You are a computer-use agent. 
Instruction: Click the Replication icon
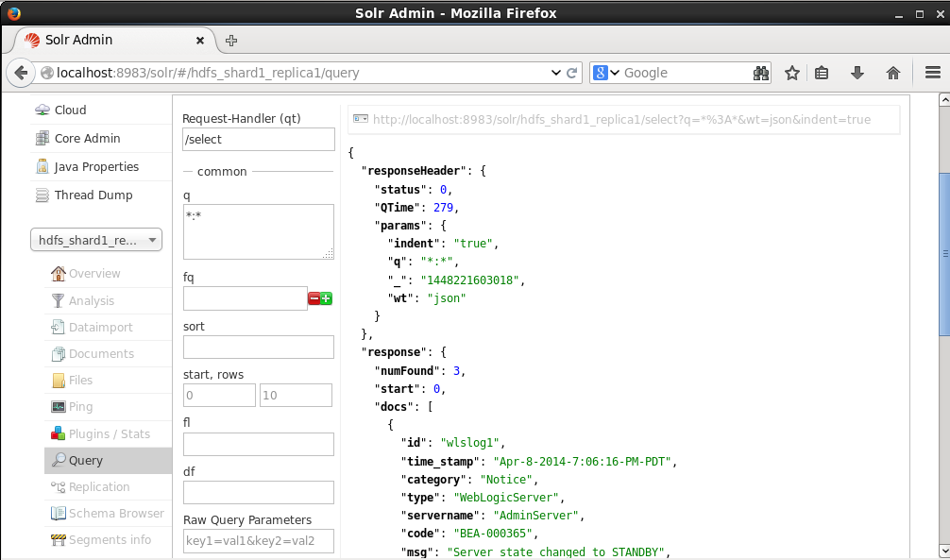point(59,487)
